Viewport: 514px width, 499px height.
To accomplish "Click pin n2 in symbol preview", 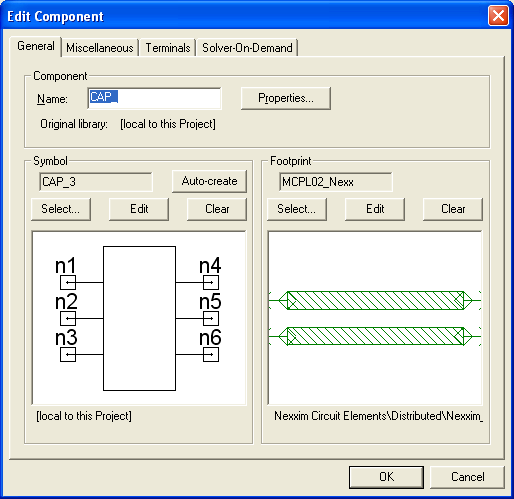I will [68, 318].
